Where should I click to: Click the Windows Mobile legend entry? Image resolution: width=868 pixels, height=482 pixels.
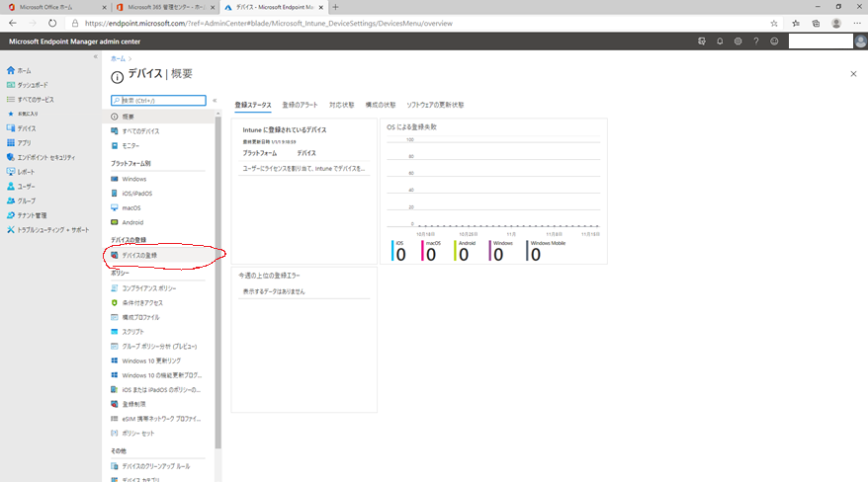point(546,251)
